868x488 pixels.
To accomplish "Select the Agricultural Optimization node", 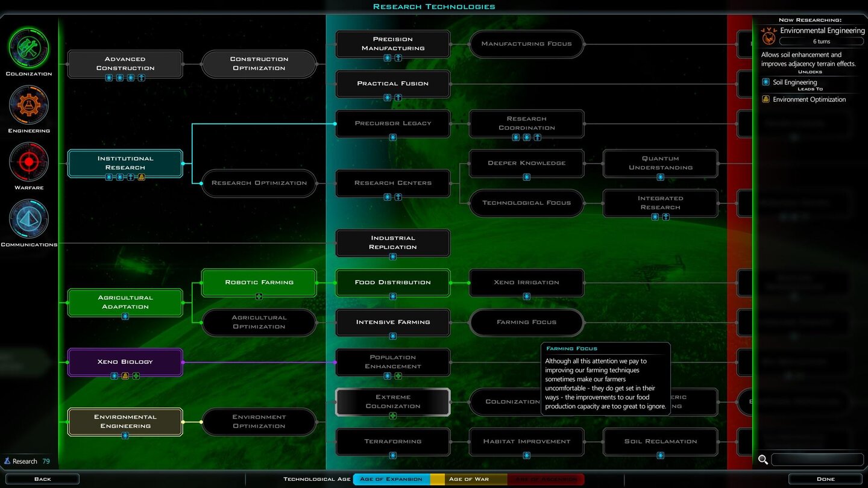I will coord(259,322).
